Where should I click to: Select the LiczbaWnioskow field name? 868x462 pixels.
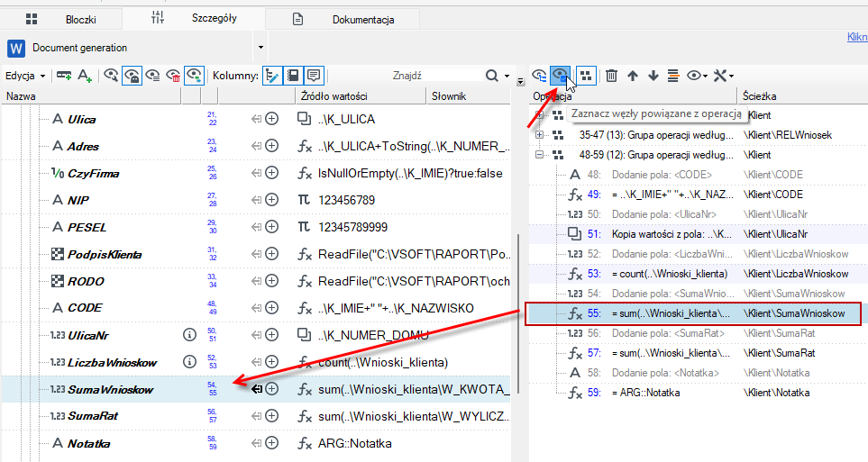click(113, 362)
